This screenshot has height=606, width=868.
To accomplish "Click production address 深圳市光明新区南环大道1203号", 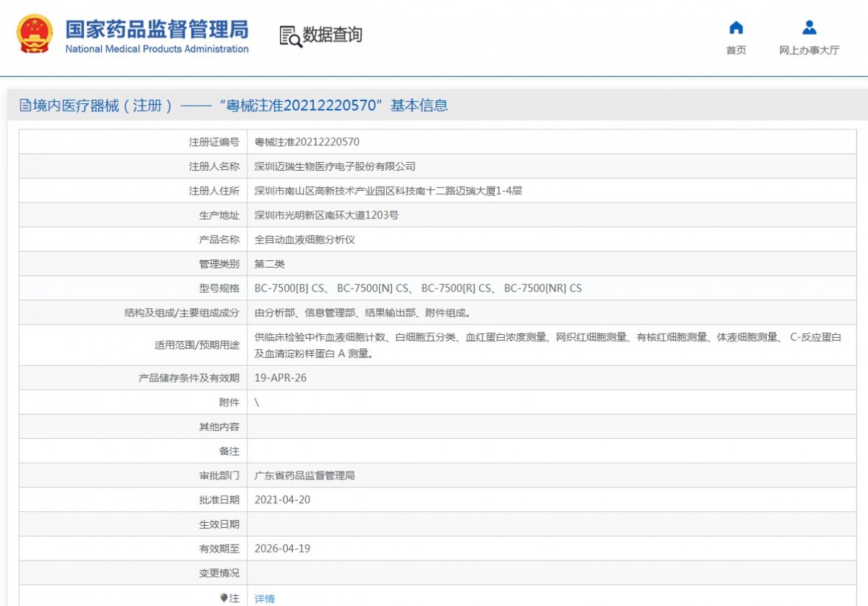I will pyautogui.click(x=326, y=215).
